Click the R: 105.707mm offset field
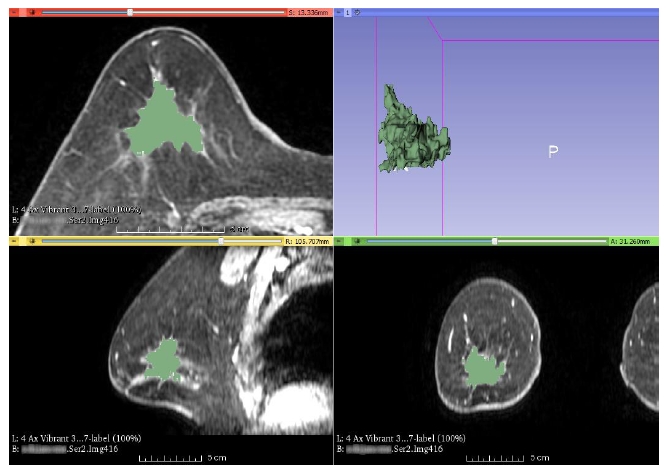The width and height of the screenshot is (666, 465). 307,241
